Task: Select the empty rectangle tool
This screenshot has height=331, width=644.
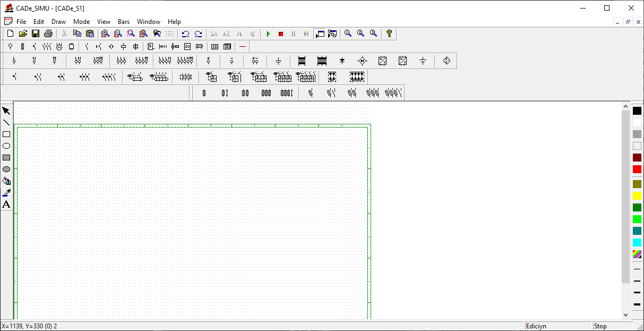Action: click(6, 134)
